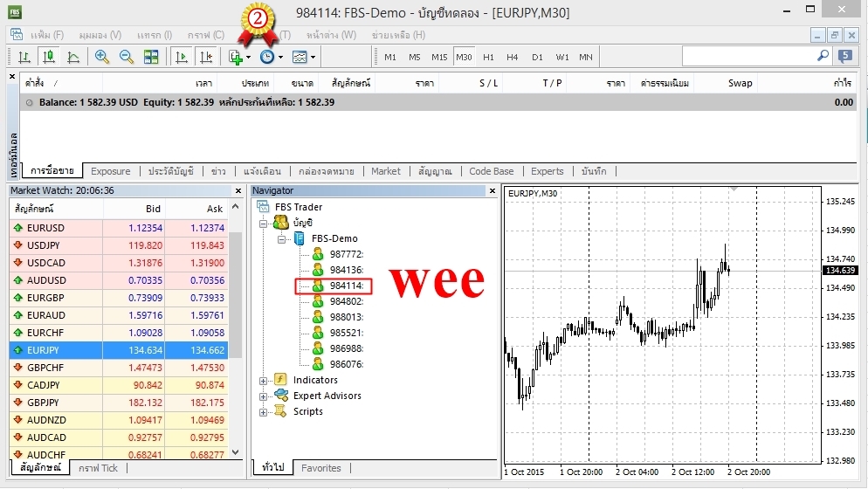Open the periodicity dropdown arrow
The image size is (868, 489).
280,57
